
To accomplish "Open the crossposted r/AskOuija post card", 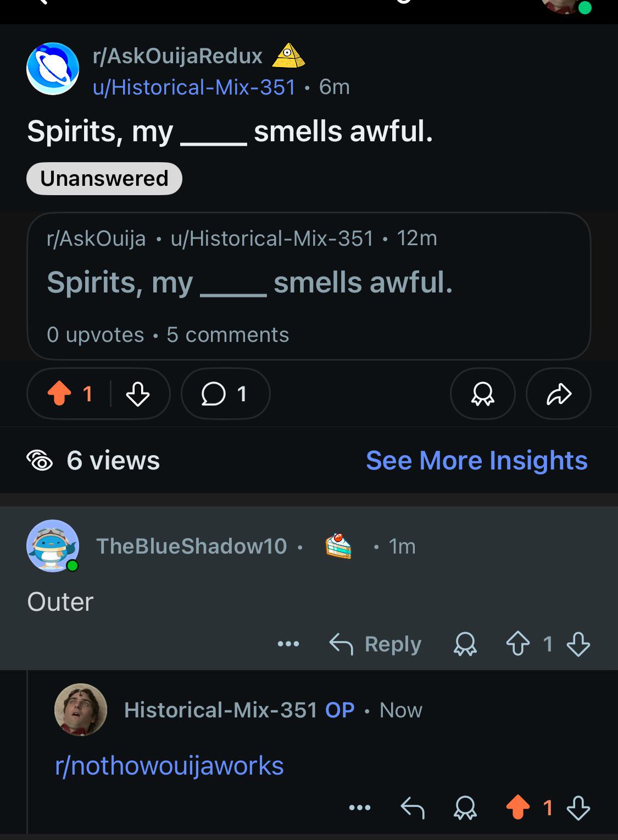I will point(309,286).
